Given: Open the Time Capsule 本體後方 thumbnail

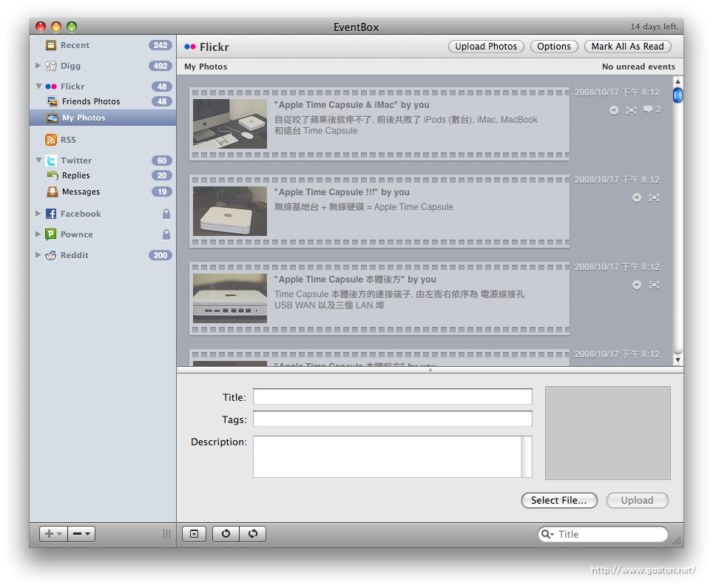Looking at the screenshot, I should click(x=230, y=298).
